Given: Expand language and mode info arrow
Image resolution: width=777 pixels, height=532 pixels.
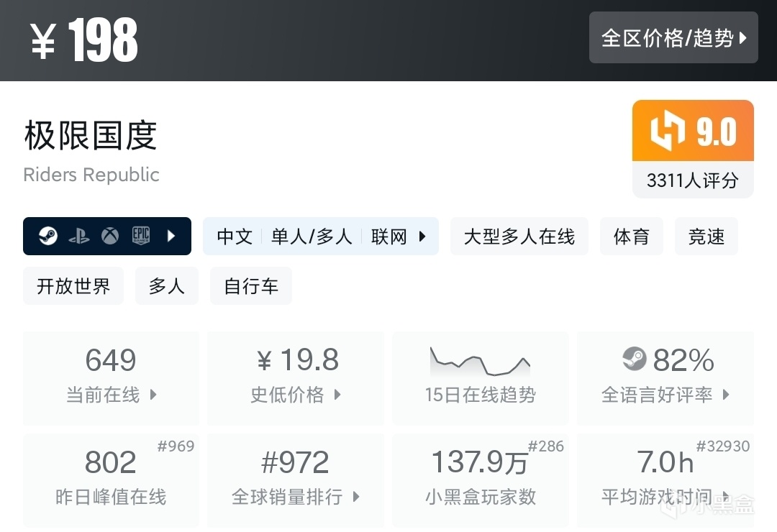Looking at the screenshot, I should click(x=422, y=236).
